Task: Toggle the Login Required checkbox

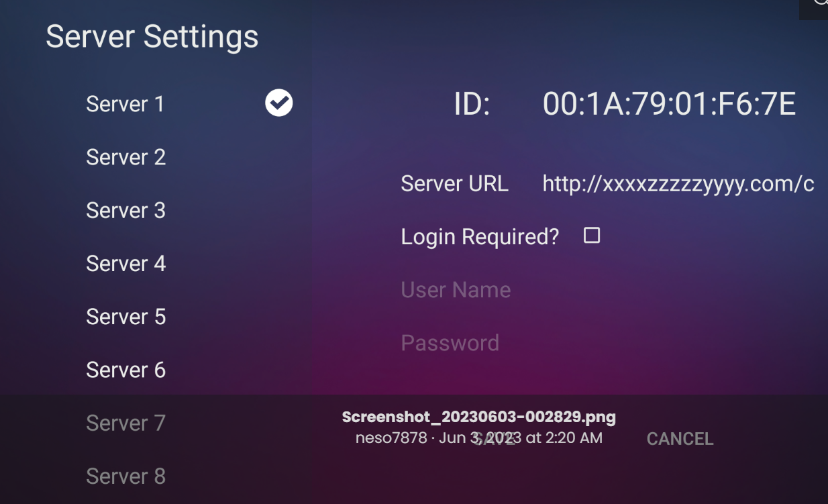Action: [x=591, y=235]
